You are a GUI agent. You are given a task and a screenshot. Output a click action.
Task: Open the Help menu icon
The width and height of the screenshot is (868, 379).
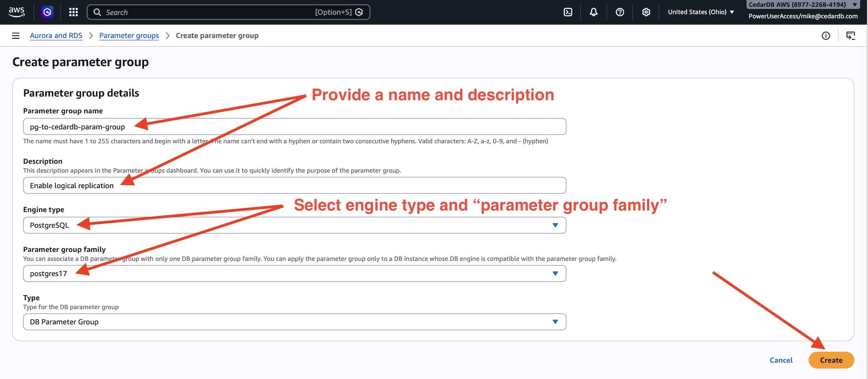[620, 12]
